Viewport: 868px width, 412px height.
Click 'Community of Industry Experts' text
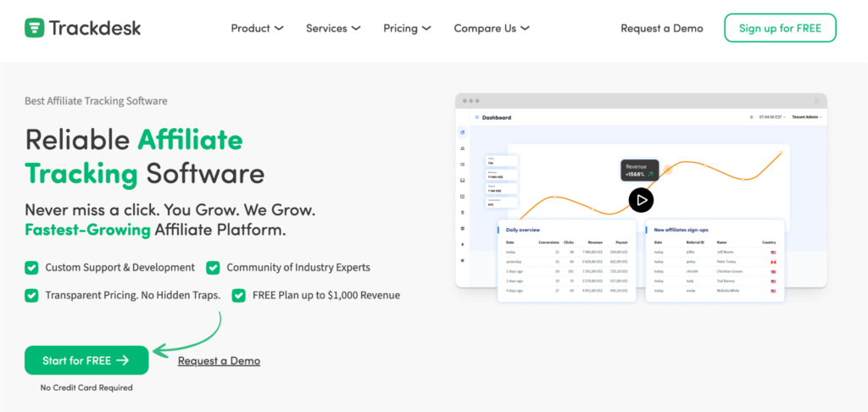point(298,268)
